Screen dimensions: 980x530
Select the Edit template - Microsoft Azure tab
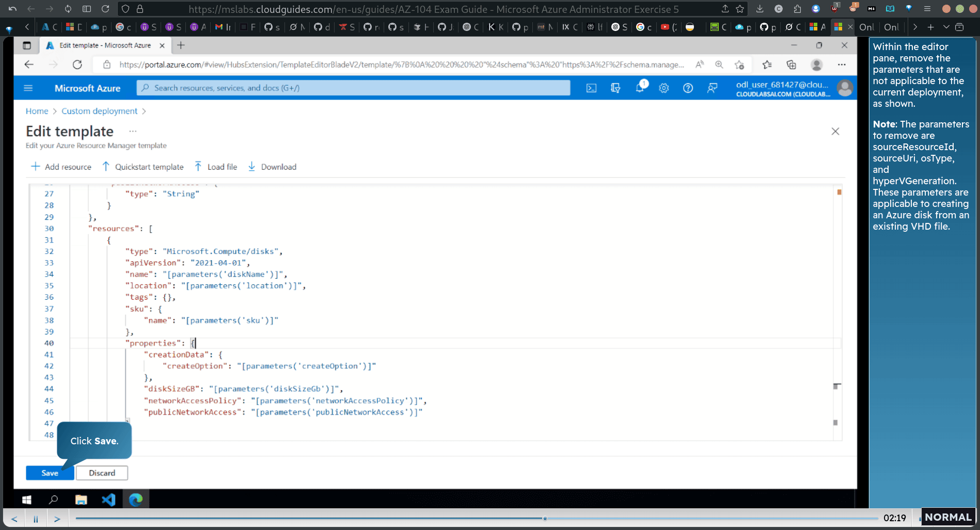coord(105,45)
